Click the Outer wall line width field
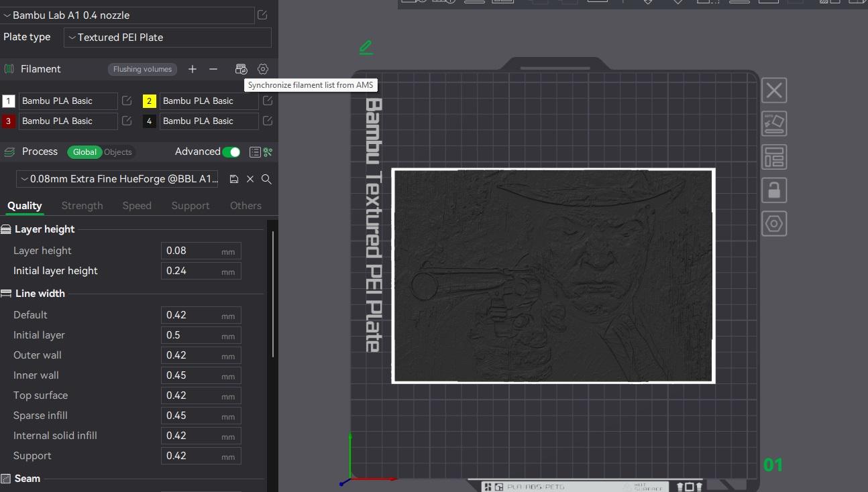 pos(201,355)
